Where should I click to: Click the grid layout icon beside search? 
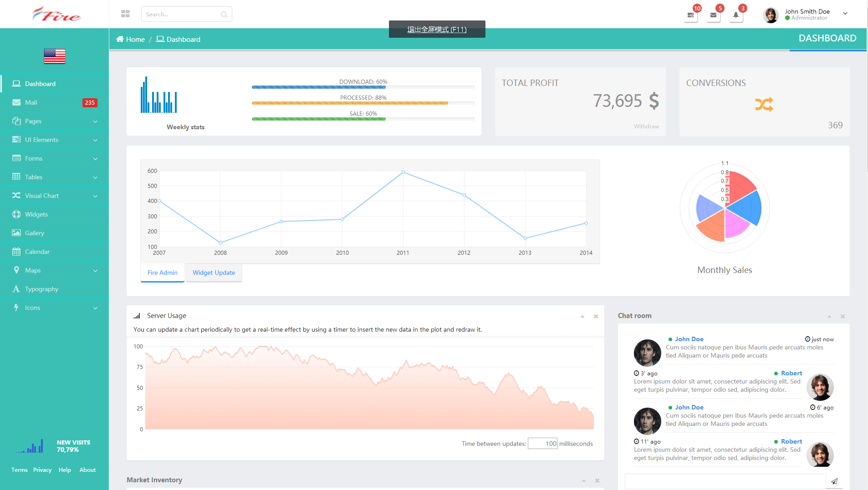(x=125, y=14)
